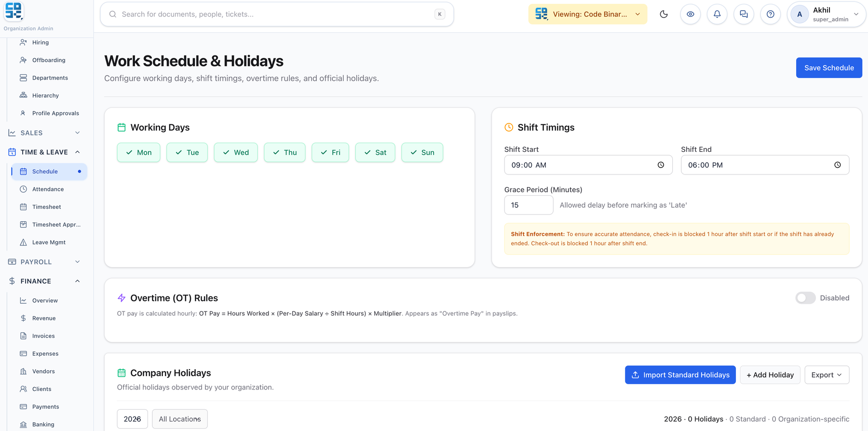Click the Hierarchy sidebar icon
Image resolution: width=868 pixels, height=431 pixels.
pos(23,95)
